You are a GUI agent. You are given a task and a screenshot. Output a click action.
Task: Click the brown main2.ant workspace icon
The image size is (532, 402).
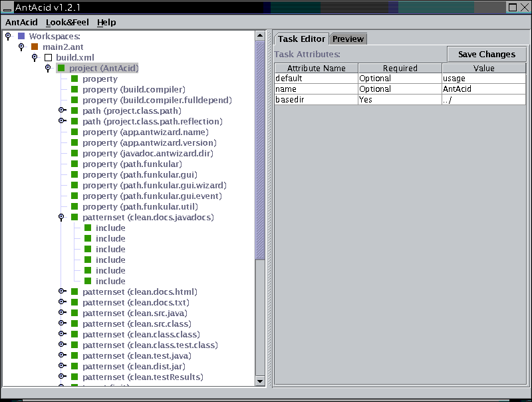(x=35, y=47)
